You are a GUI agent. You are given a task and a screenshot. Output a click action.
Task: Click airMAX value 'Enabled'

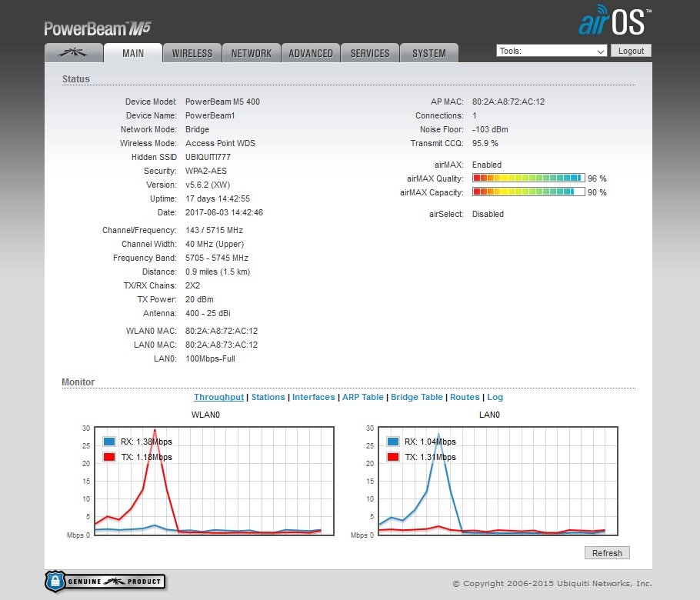click(487, 165)
